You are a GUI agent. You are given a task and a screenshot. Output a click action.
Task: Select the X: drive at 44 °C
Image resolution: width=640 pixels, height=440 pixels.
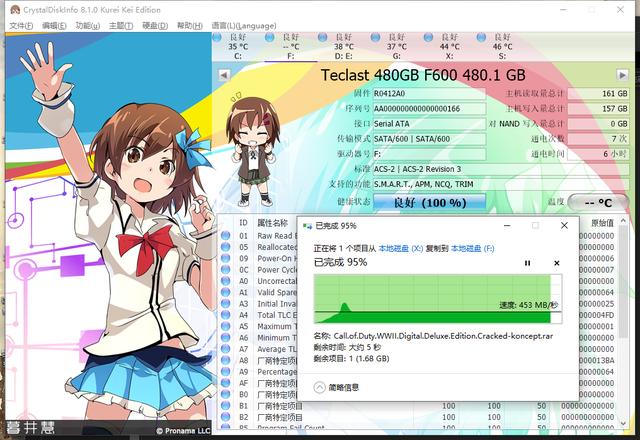[449, 47]
